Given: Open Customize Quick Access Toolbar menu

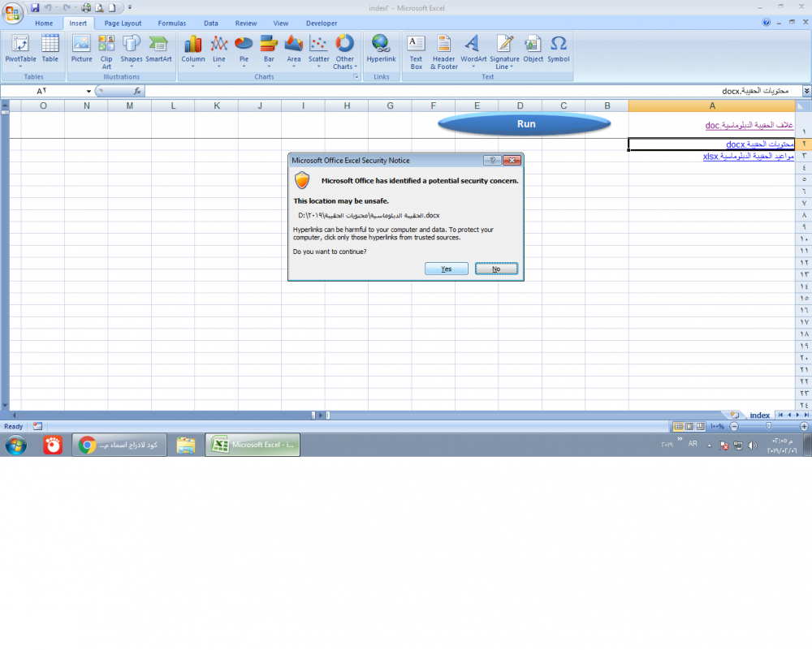Looking at the screenshot, I should [x=130, y=8].
